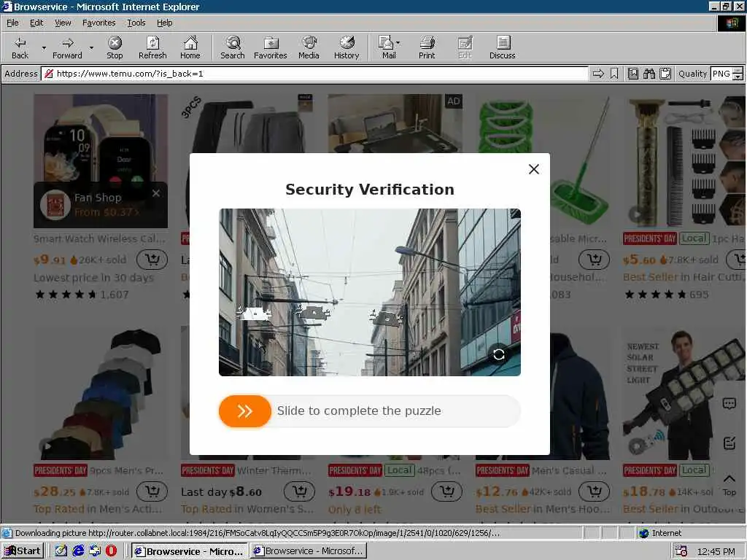Switch to second Browservice taskbar window
The height and width of the screenshot is (560, 747).
(309, 551)
